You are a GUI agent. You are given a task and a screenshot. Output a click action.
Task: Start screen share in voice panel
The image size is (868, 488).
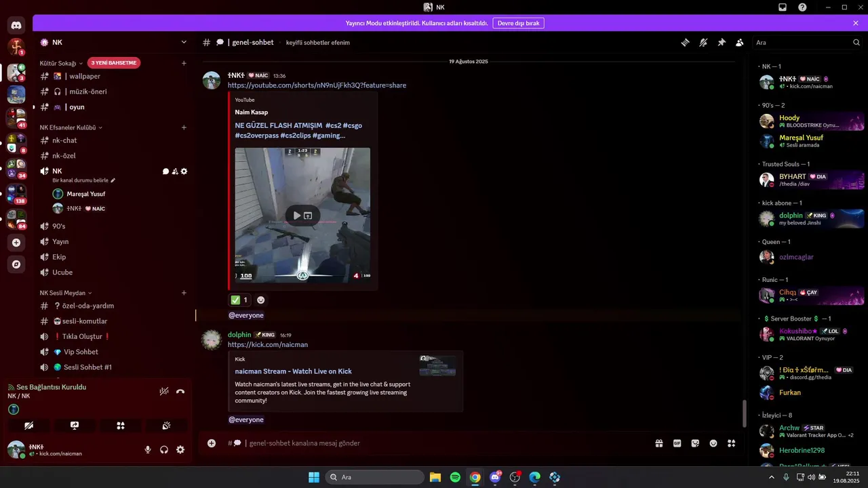point(75,426)
